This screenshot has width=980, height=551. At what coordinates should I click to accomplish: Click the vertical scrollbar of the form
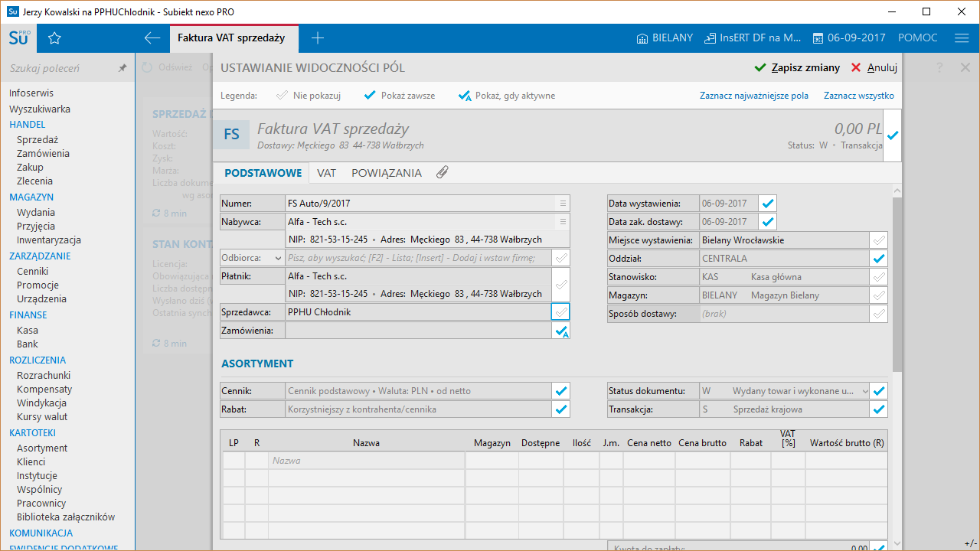[897, 283]
